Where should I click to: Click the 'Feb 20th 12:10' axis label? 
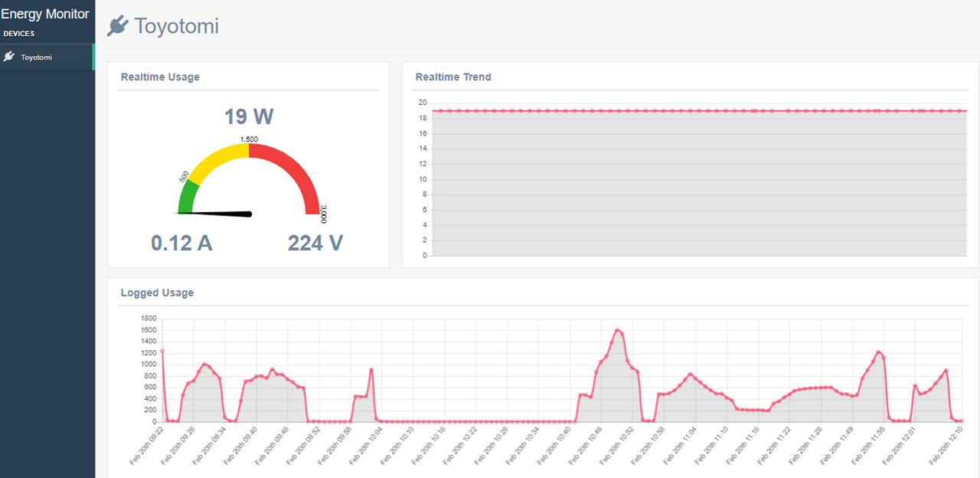pyautogui.click(x=946, y=446)
